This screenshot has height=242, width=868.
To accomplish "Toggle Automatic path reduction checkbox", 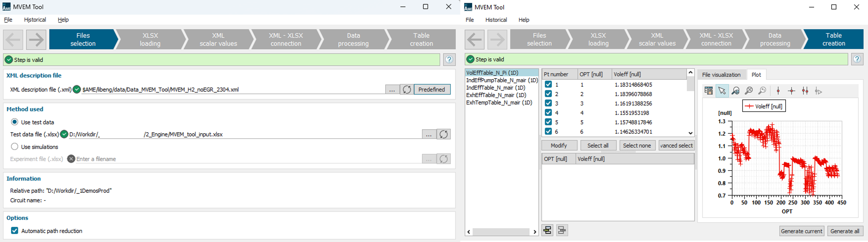I will (x=14, y=231).
